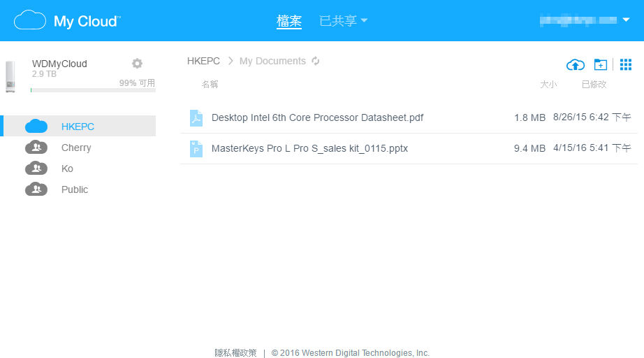
Task: Open MasterKeys Pro L Pro S_sales kit_0115.pptx
Action: pyautogui.click(x=309, y=148)
